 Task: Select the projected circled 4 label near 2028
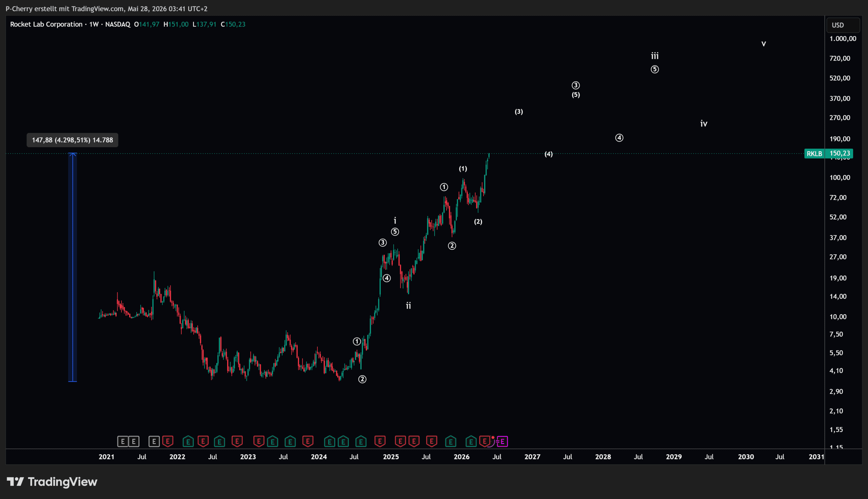click(619, 138)
